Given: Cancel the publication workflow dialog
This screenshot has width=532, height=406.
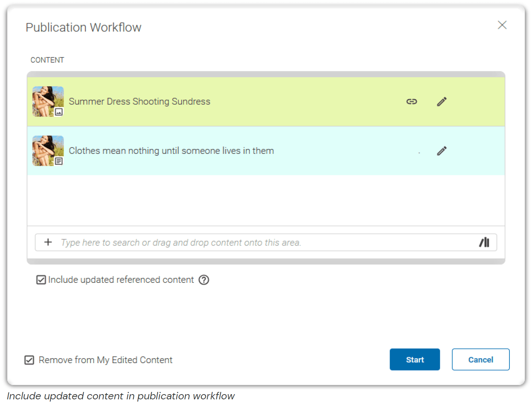Looking at the screenshot, I should pyautogui.click(x=480, y=359).
